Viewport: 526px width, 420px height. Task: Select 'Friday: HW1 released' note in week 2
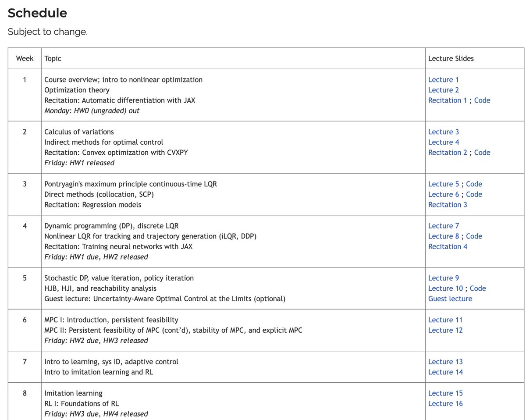coord(79,163)
